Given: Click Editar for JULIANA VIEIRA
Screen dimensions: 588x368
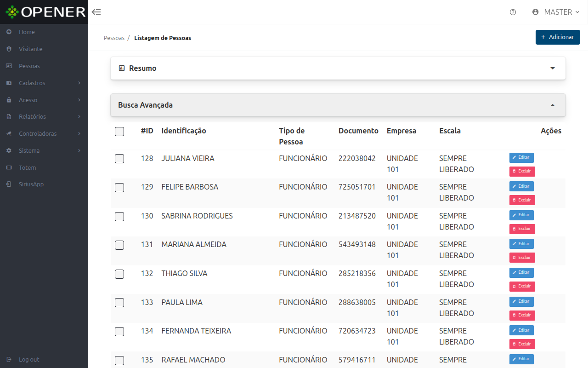Looking at the screenshot, I should coord(521,158).
